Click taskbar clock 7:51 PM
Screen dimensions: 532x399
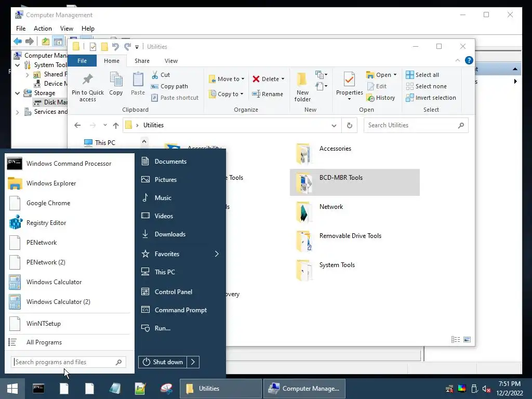click(x=509, y=384)
